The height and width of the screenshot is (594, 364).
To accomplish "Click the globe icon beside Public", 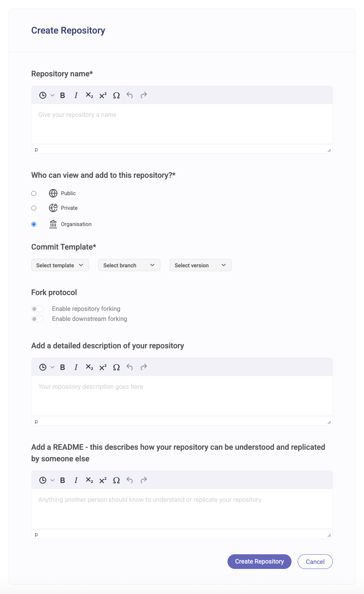I will [x=53, y=193].
